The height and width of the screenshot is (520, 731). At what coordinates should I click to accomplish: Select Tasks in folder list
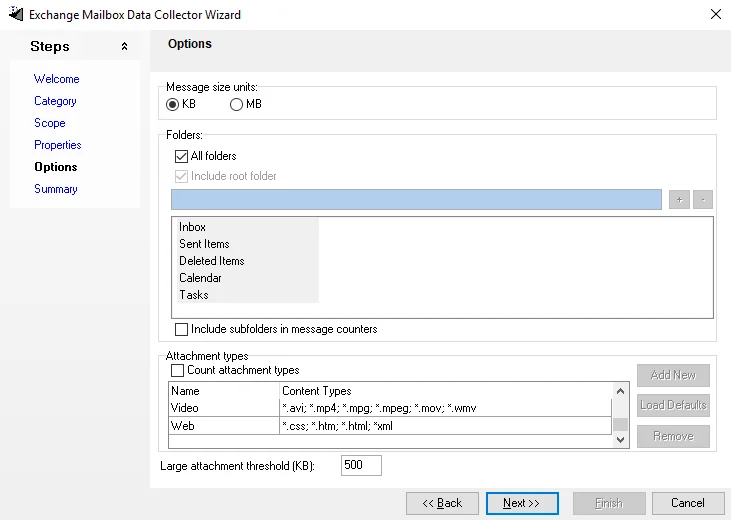[x=193, y=295]
